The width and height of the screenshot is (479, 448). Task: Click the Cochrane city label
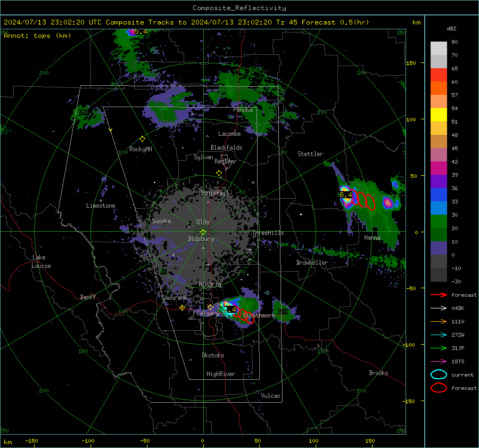coord(174,298)
